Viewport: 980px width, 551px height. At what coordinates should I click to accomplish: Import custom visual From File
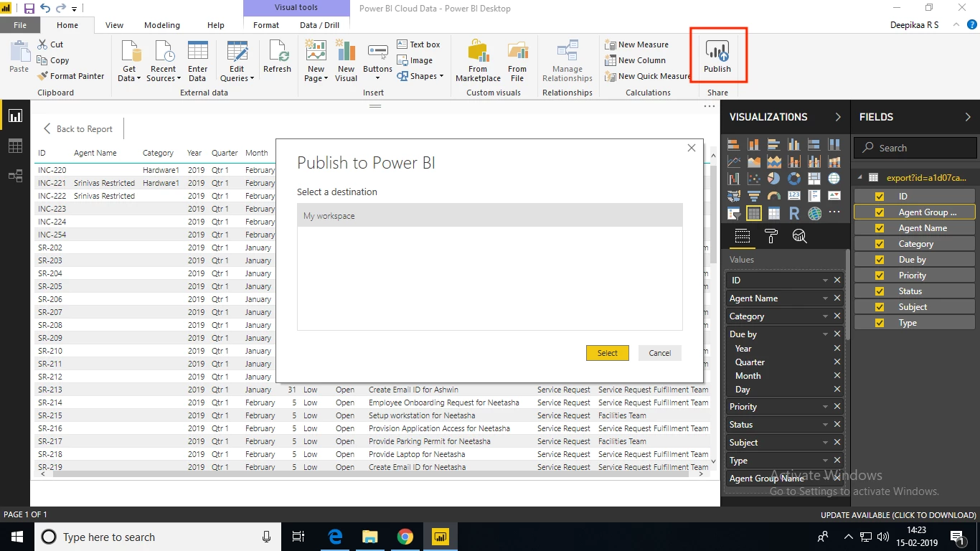pos(517,61)
